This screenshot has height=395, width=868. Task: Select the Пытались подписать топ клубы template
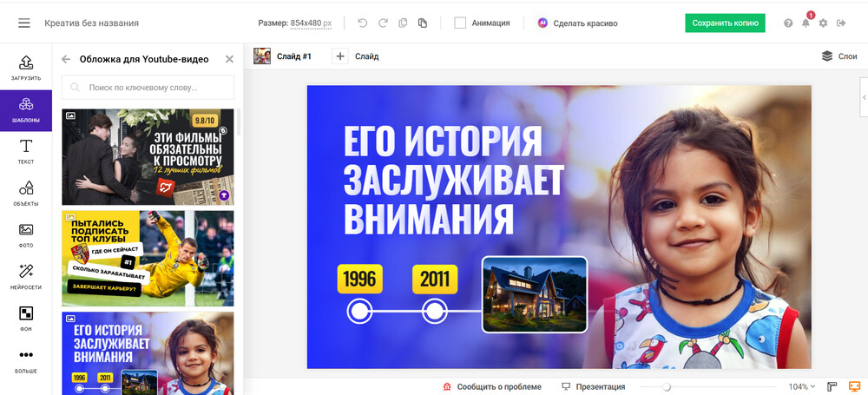(x=148, y=258)
